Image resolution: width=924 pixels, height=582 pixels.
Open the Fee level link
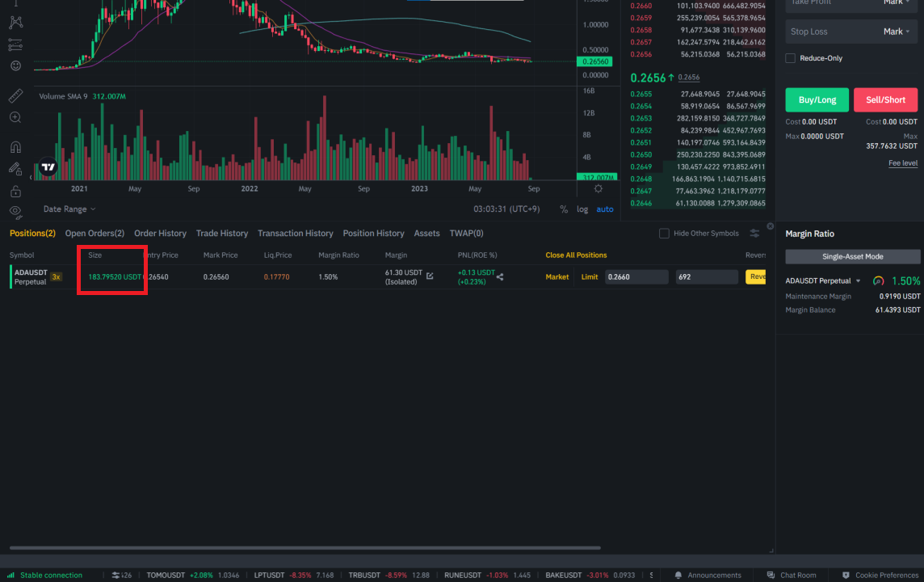pyautogui.click(x=903, y=163)
